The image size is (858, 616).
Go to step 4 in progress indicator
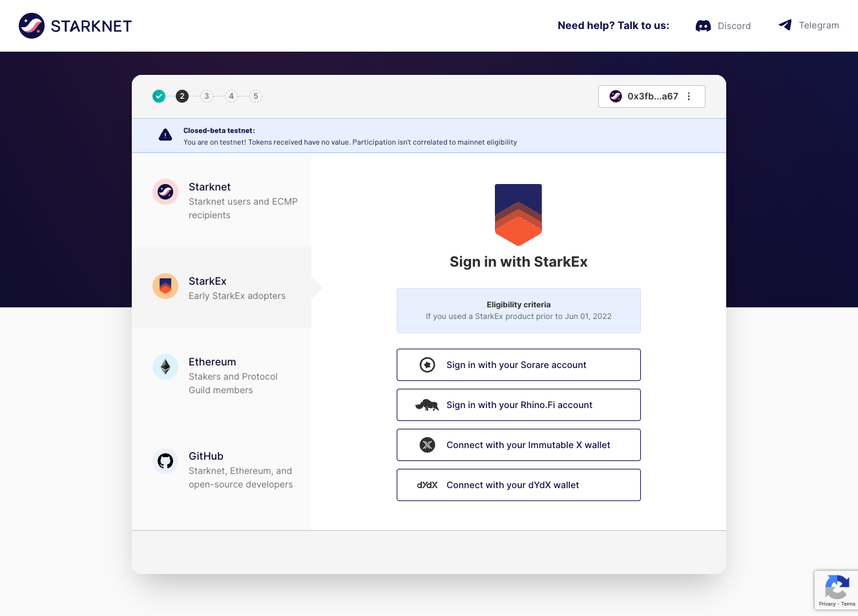click(231, 96)
